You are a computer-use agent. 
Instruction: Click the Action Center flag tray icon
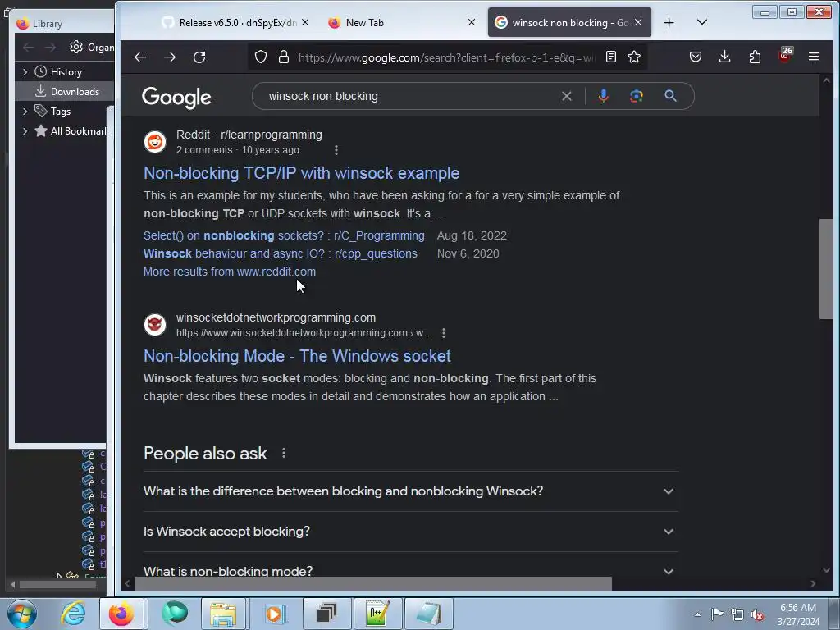(x=717, y=614)
